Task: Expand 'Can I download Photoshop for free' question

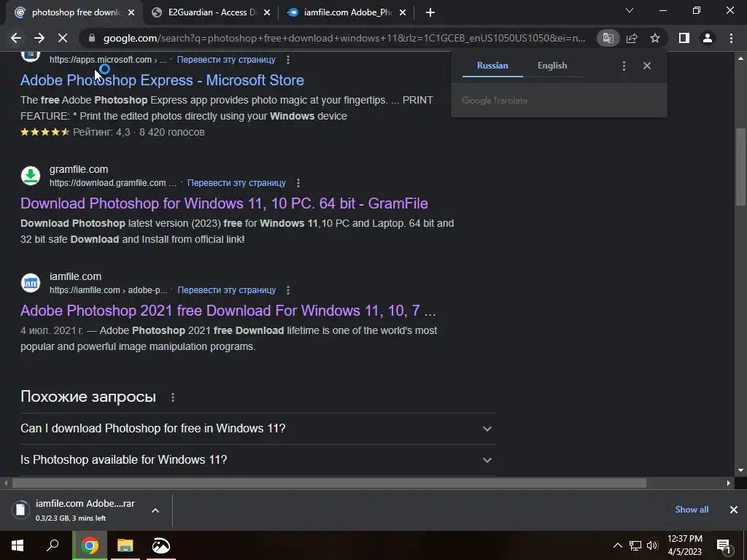Action: (x=258, y=429)
